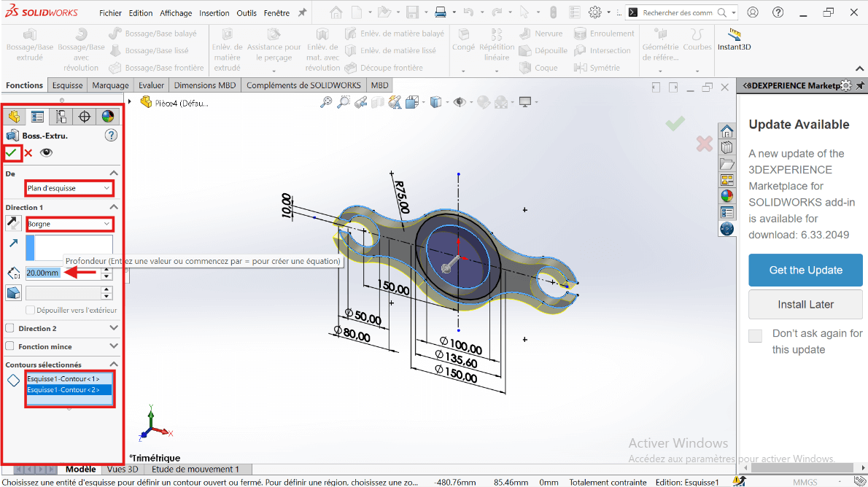Image resolution: width=868 pixels, height=487 pixels.
Task: Click the green checkmark to accept extrusion
Action: [x=12, y=152]
